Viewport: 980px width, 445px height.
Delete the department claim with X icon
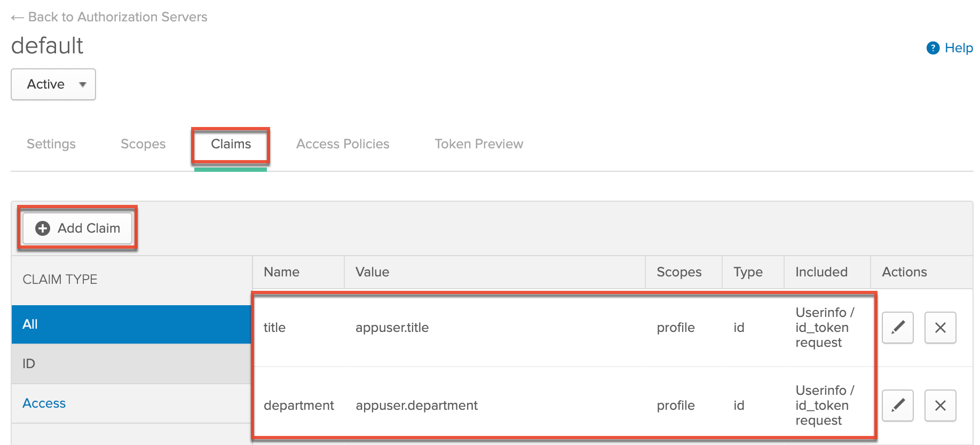click(940, 405)
